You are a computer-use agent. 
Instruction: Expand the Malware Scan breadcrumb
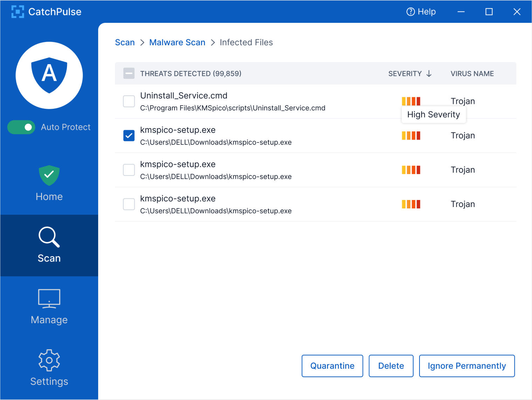tap(177, 42)
